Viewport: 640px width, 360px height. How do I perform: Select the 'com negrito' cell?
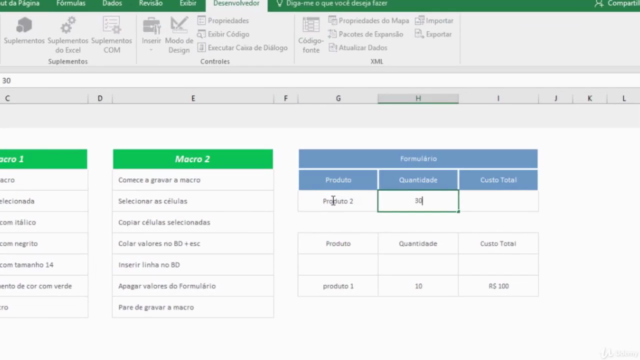click(x=44, y=244)
